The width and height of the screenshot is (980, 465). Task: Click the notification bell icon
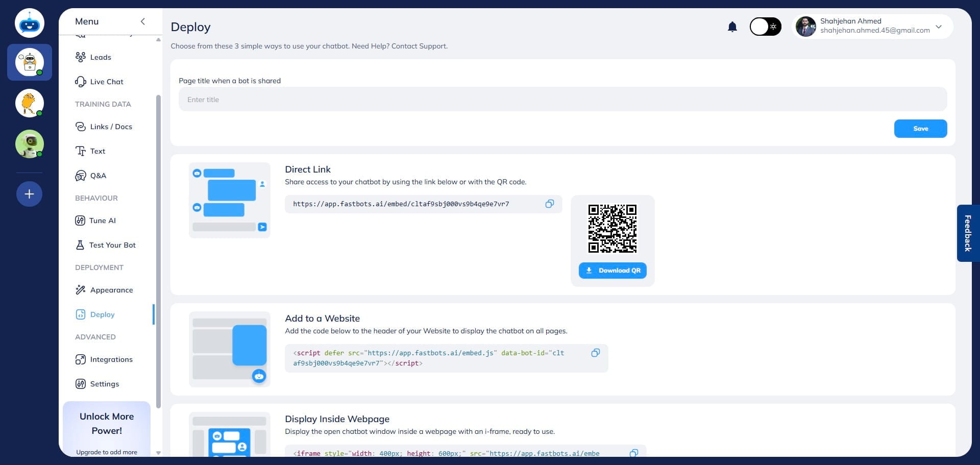pyautogui.click(x=732, y=27)
